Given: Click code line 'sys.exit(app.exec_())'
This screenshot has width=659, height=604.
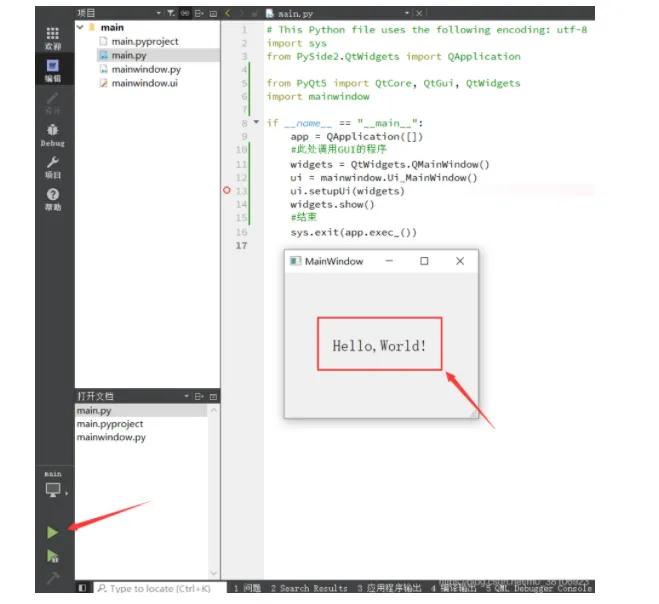Looking at the screenshot, I should [x=353, y=232].
